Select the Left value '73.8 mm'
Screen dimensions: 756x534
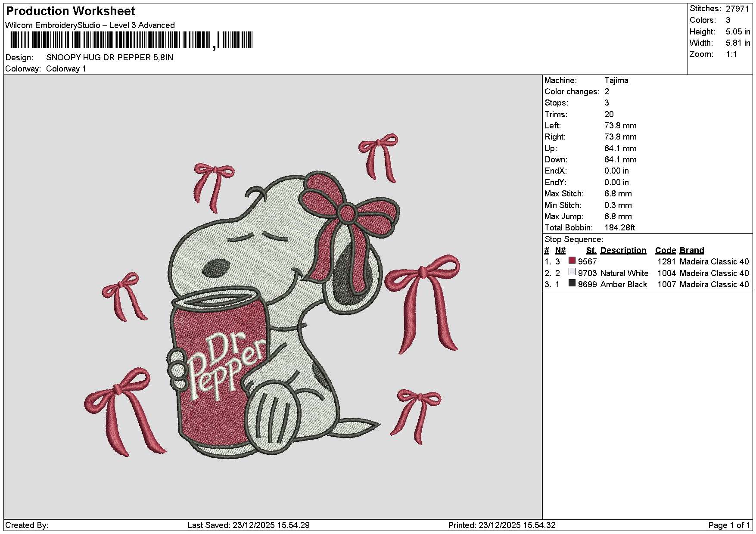(x=620, y=126)
